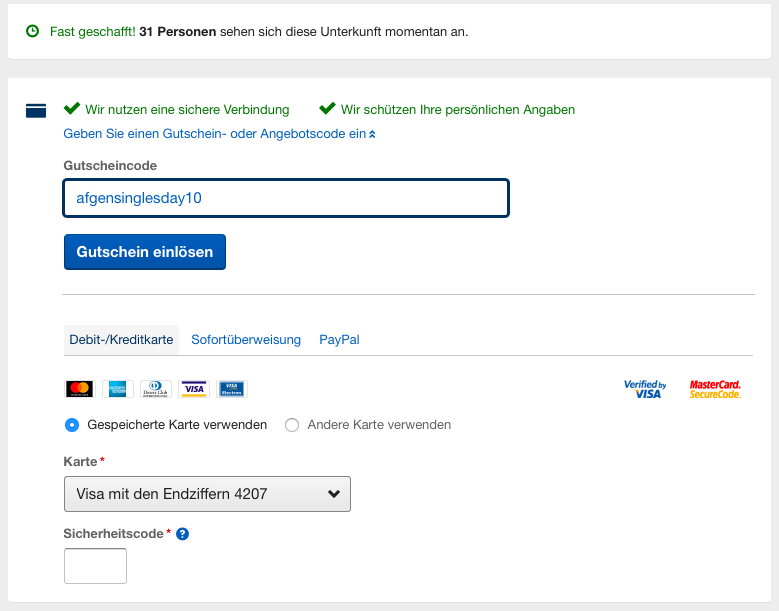Screen dimensions: 779x611
Task: Click into the Gutscheincode text field
Action: (x=286, y=198)
